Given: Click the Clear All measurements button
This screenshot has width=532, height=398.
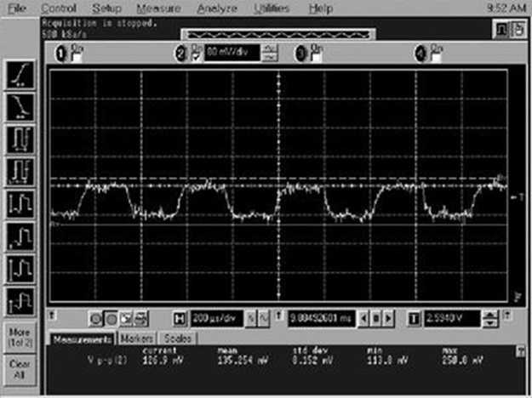Looking at the screenshot, I should tap(20, 369).
